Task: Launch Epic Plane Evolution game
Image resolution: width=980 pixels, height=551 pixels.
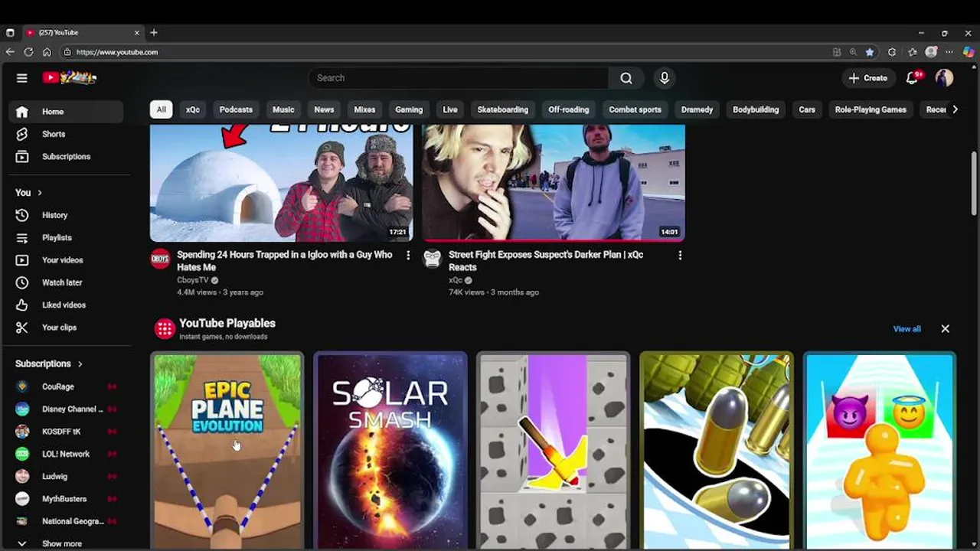Action: 227,452
